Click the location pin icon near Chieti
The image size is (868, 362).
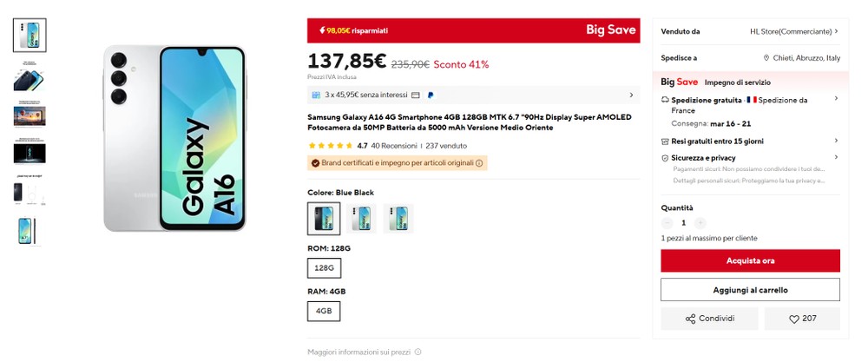(766, 57)
